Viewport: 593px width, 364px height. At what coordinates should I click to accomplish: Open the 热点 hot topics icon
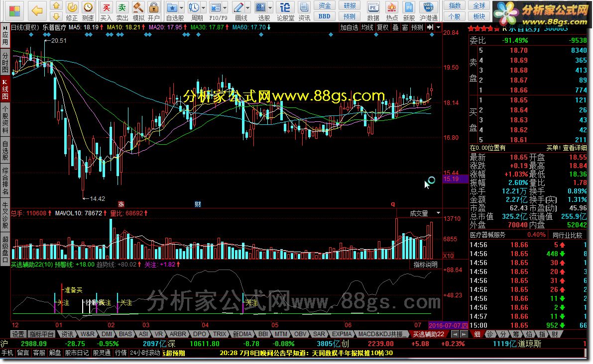(392, 11)
